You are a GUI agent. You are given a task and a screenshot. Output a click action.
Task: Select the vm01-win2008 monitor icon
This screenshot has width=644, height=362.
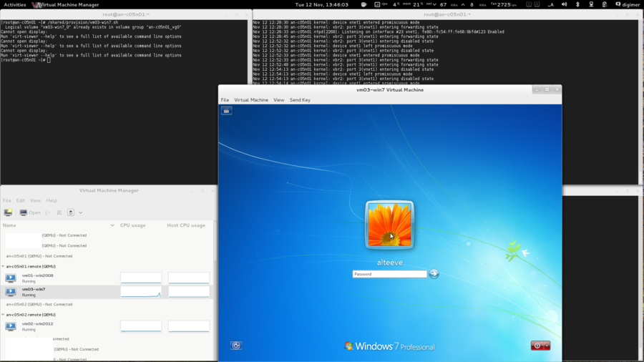pyautogui.click(x=11, y=278)
